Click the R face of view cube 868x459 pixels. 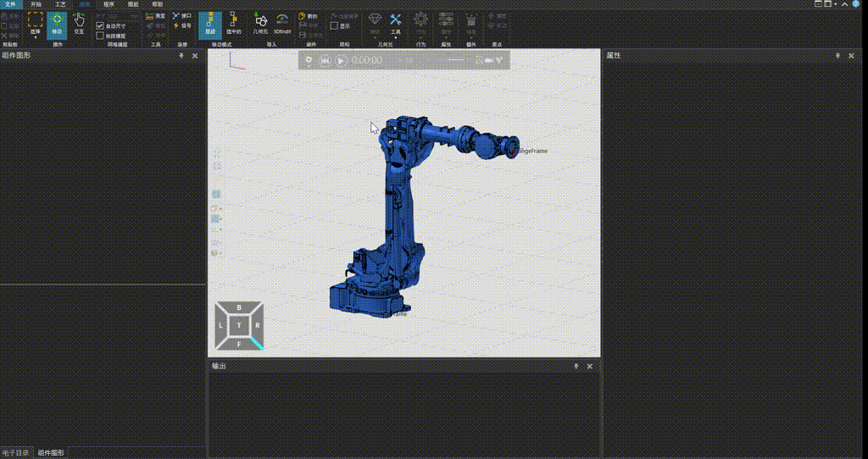pos(258,326)
